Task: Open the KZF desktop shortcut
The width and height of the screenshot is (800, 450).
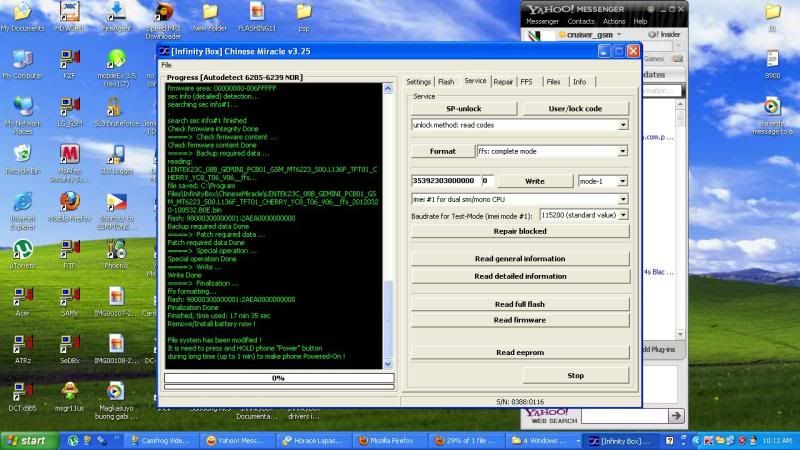Action: click(x=69, y=64)
